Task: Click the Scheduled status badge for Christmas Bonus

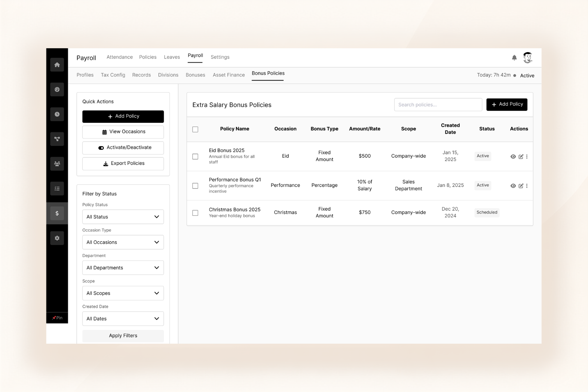Action: [x=487, y=212]
